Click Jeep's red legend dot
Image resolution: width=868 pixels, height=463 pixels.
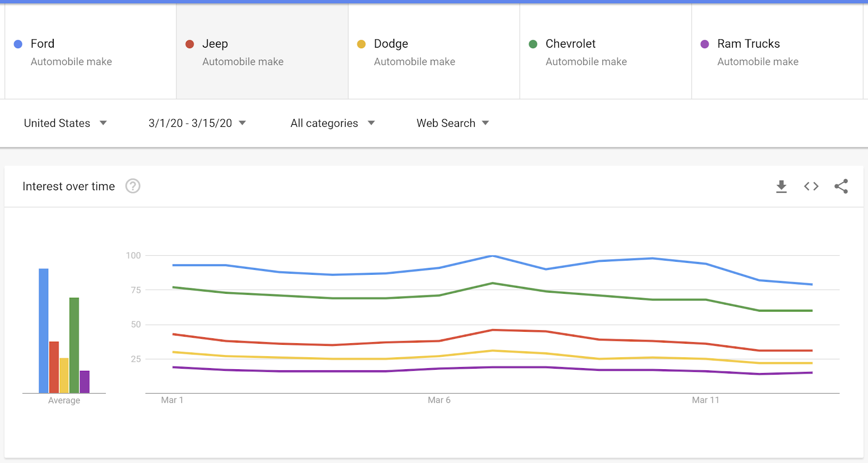tap(190, 44)
